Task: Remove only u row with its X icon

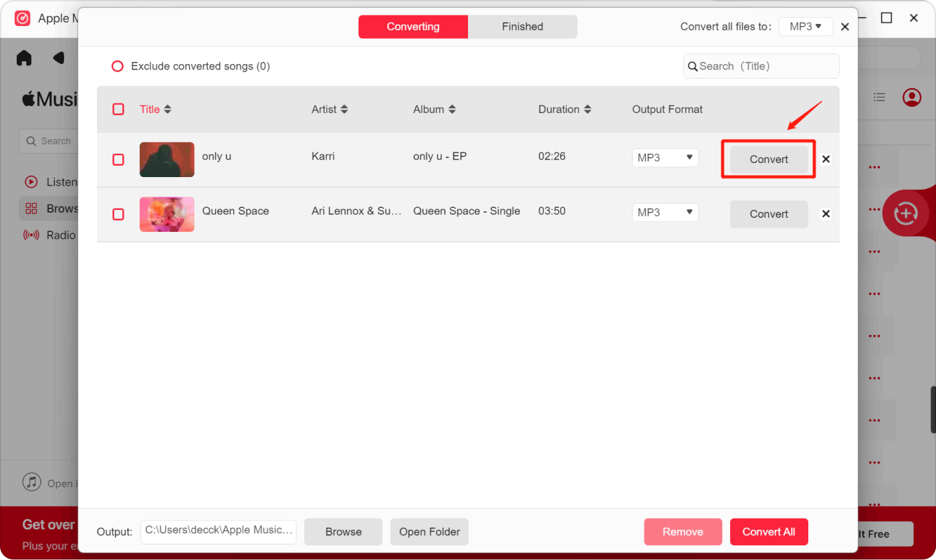Action: click(x=826, y=159)
